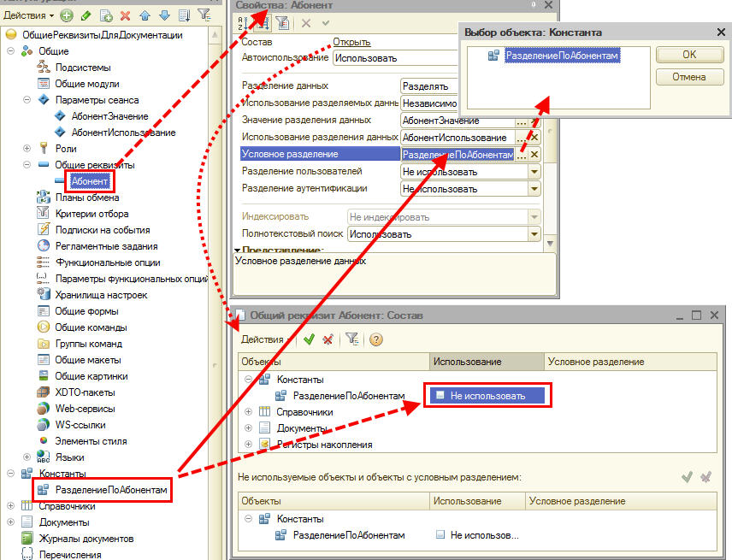The image size is (732, 560).
Task: Collapse the Представление section in Свойства
Action: 238,251
